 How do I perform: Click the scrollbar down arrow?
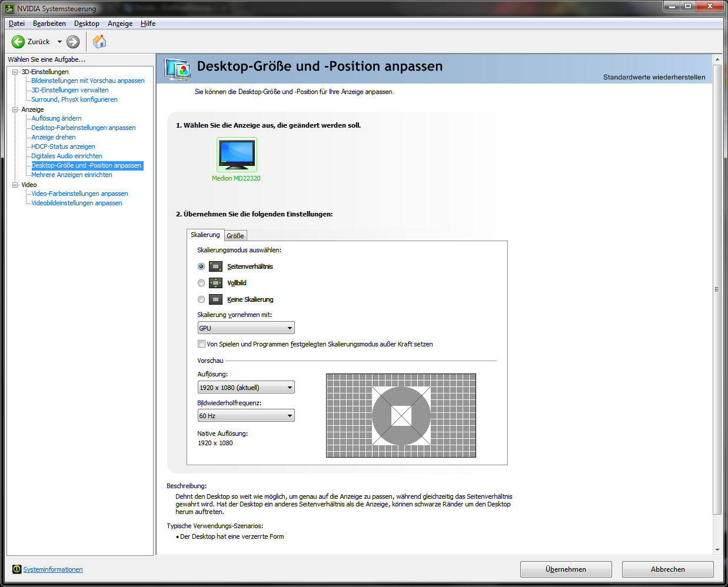717,550
